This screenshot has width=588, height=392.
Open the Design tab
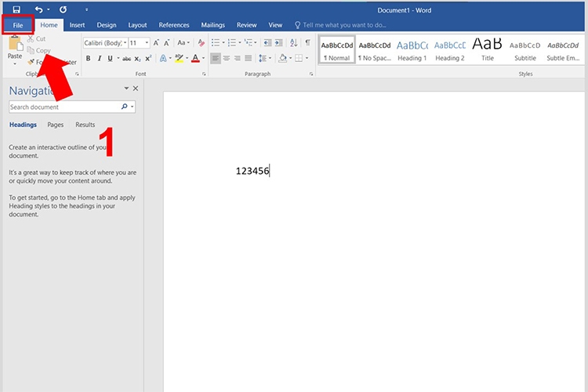click(x=107, y=25)
